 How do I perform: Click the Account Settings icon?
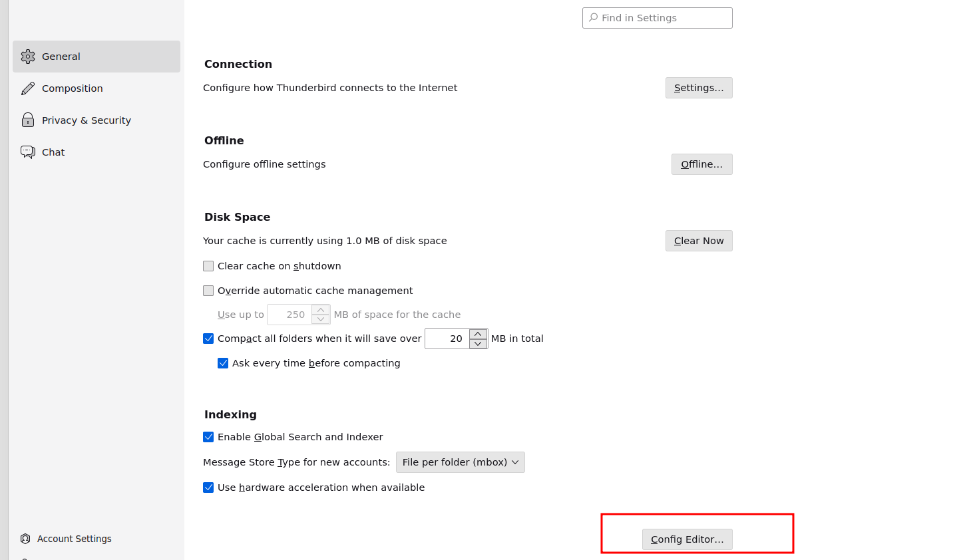click(25, 539)
